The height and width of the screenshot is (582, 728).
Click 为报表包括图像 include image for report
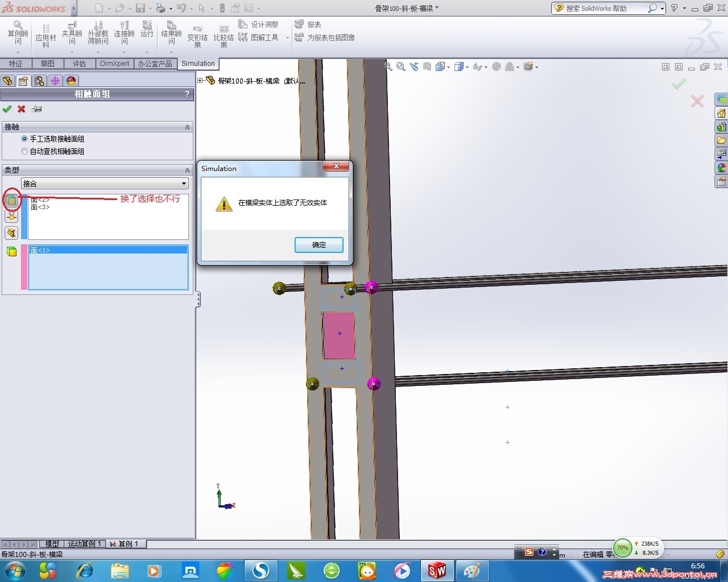tap(325, 38)
